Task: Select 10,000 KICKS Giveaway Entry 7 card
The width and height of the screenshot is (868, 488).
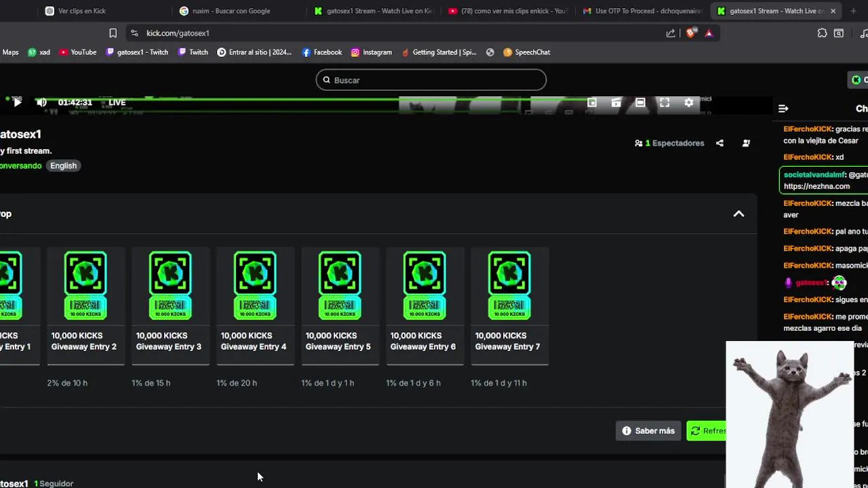Action: point(509,307)
